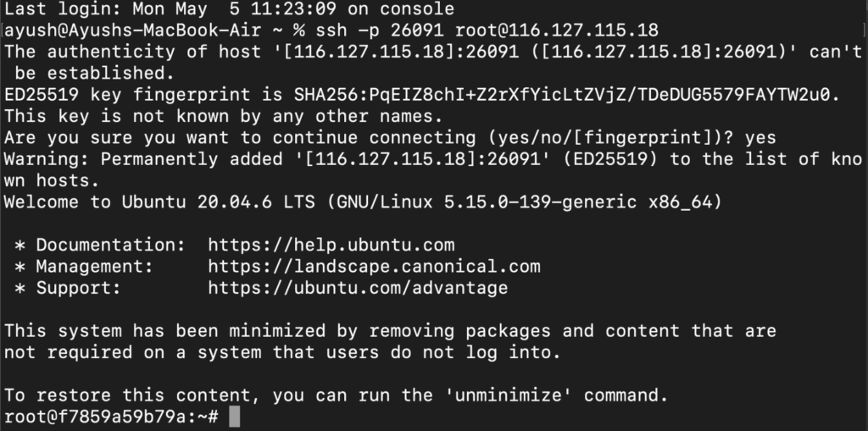Click the blinking cursor block at the prompt
Screen dimensions: 868x431
(x=234, y=417)
